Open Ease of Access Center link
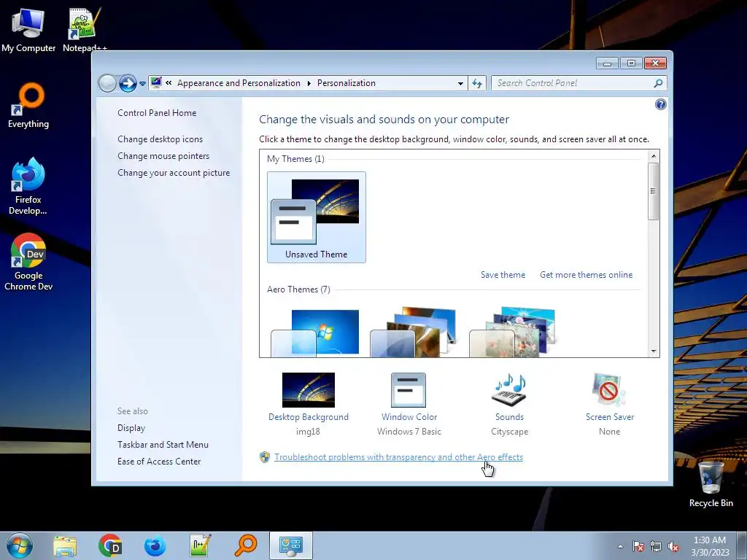 point(158,462)
